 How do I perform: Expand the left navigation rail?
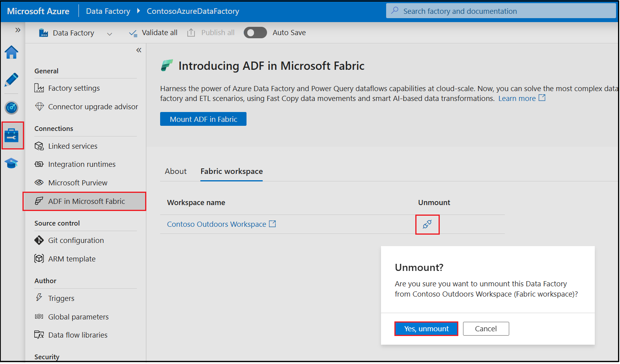coord(18,30)
